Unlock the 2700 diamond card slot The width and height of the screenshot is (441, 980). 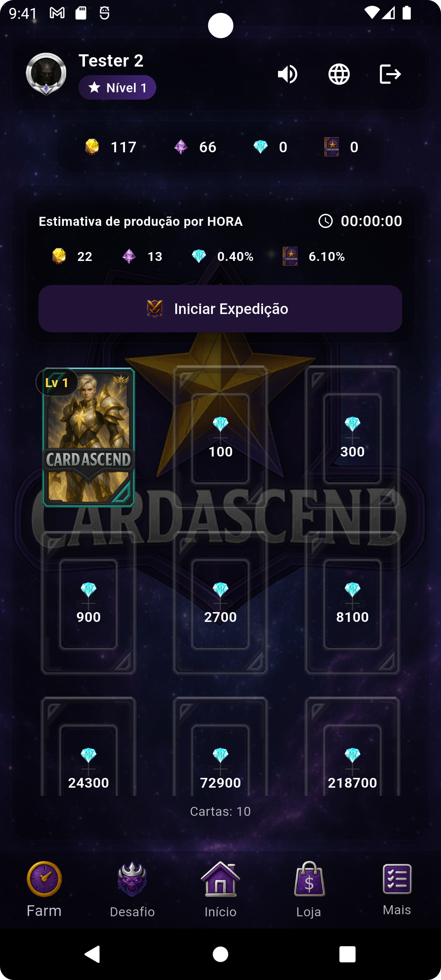[220, 603]
